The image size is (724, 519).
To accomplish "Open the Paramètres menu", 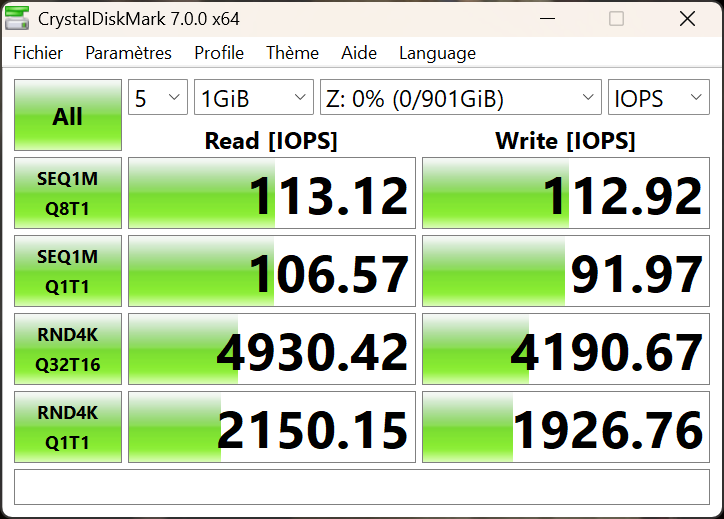I will point(128,53).
